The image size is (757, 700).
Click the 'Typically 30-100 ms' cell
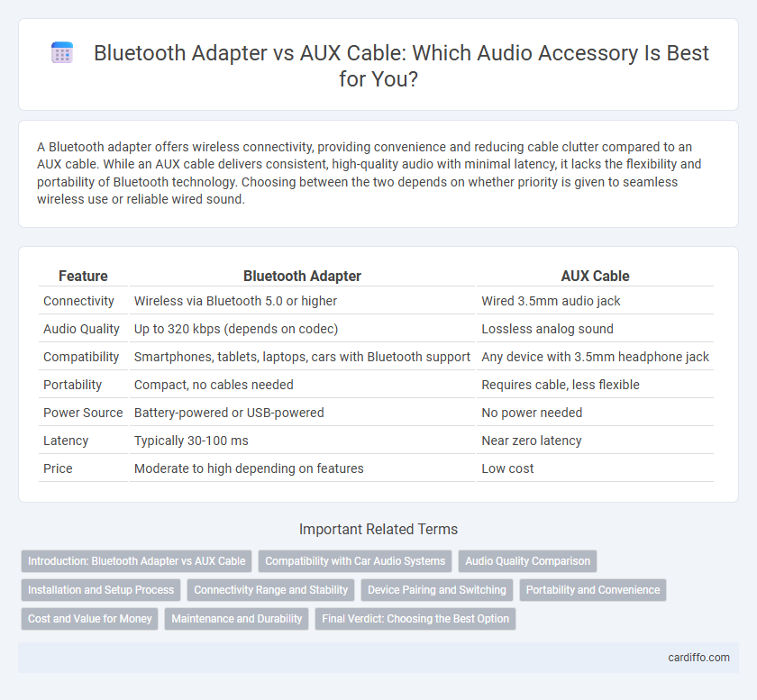pos(302,441)
